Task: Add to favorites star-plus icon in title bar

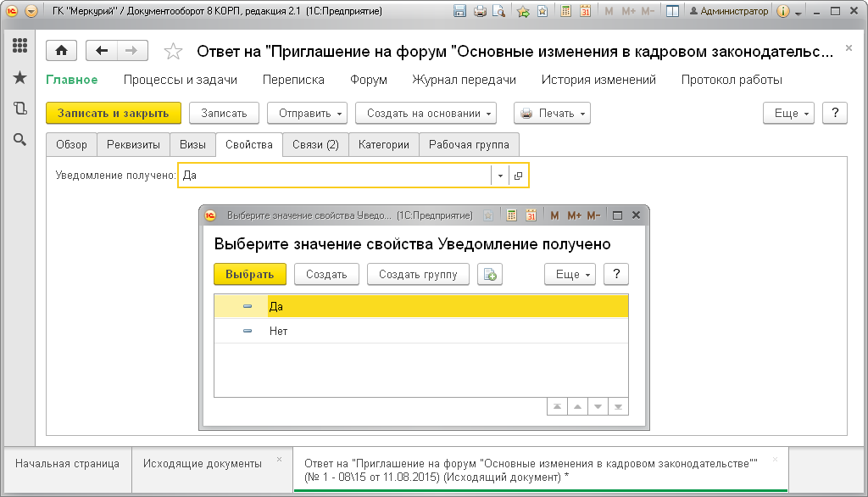Action: pos(523,11)
